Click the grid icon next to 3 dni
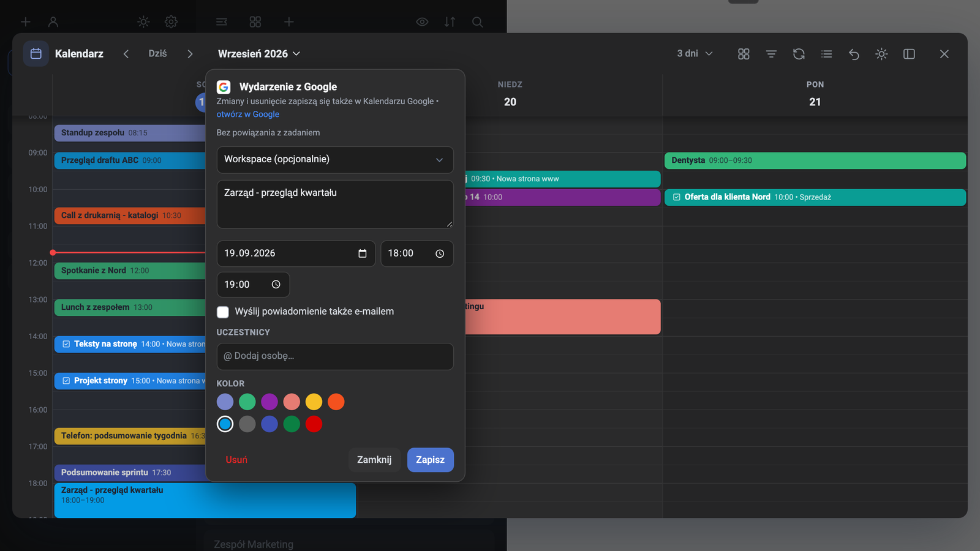Viewport: 980px width, 551px height. (744, 54)
